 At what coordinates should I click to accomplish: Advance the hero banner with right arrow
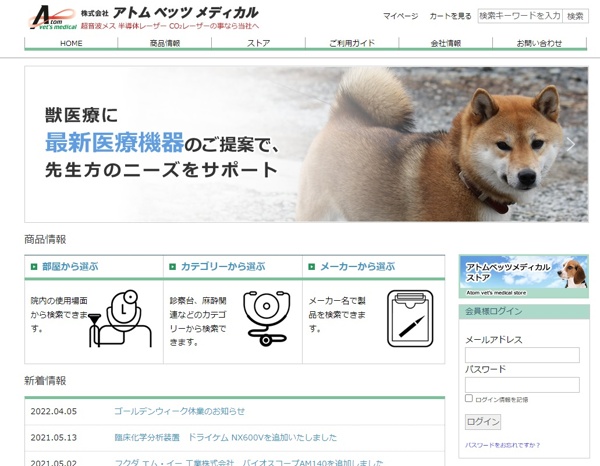coord(571,144)
